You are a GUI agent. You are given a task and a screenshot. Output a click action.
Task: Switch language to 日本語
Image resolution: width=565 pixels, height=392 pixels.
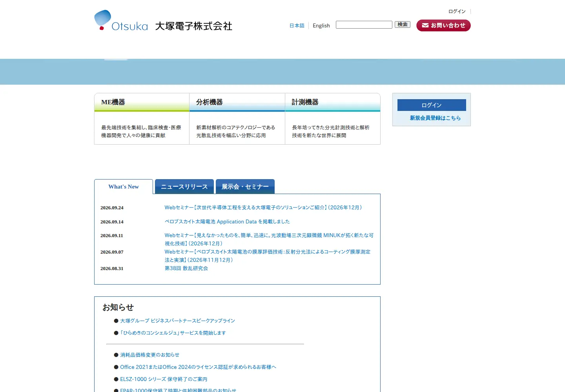click(297, 25)
